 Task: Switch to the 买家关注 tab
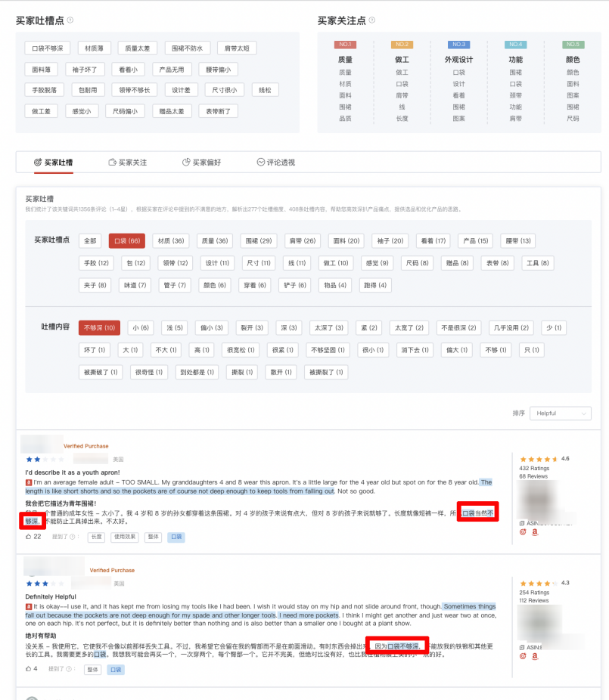coord(128,163)
